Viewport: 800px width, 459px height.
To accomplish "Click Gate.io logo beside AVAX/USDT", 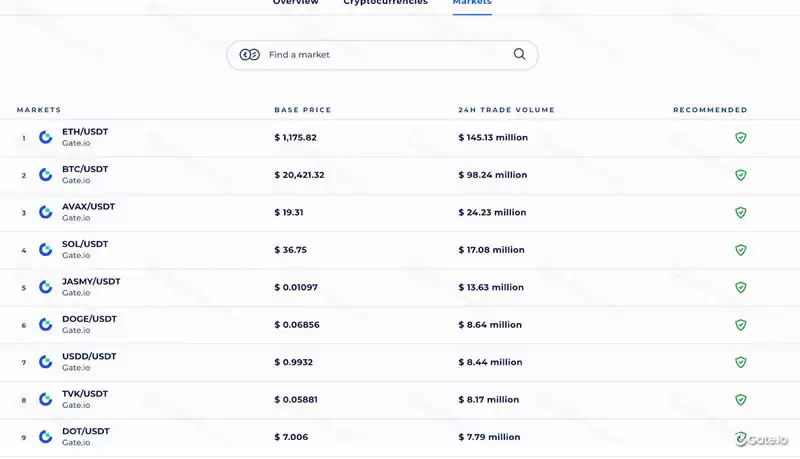I will pyautogui.click(x=45, y=212).
